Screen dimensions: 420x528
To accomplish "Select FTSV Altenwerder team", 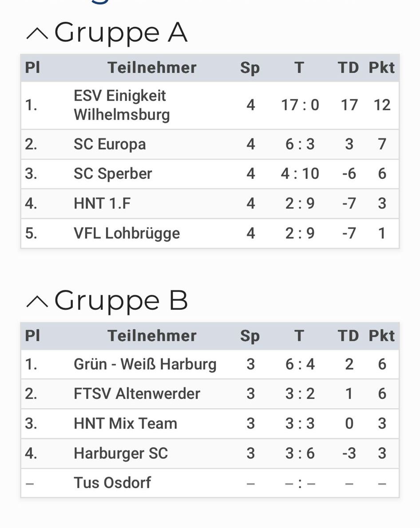I will point(137,394).
